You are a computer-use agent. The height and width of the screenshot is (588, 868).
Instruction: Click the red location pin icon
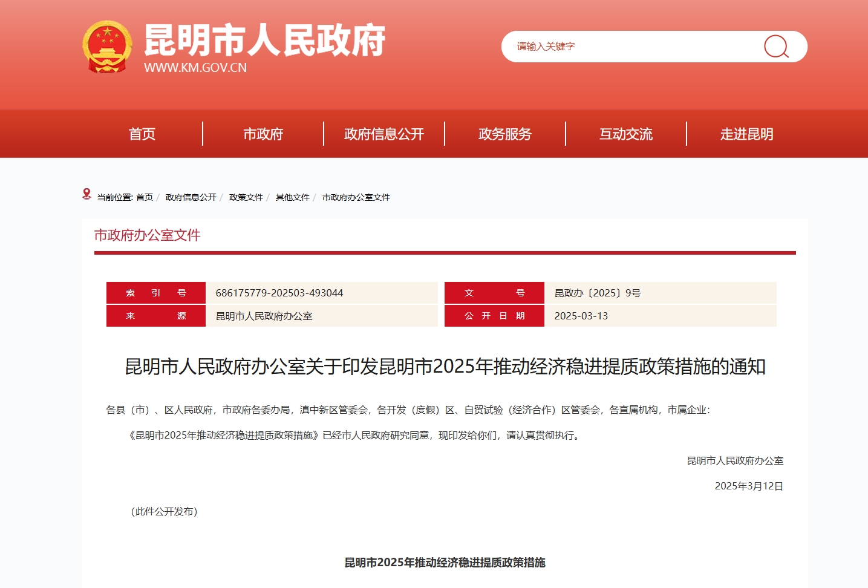click(x=86, y=194)
